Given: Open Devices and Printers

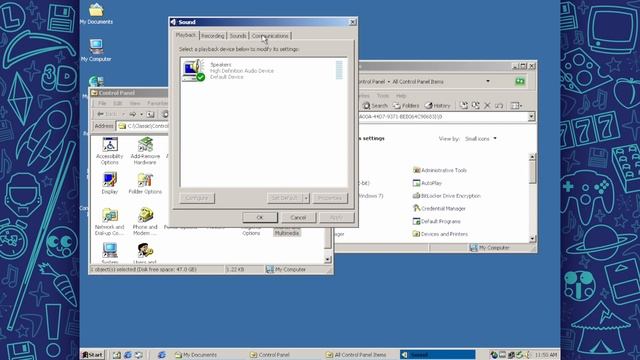Looking at the screenshot, I should tap(440, 234).
